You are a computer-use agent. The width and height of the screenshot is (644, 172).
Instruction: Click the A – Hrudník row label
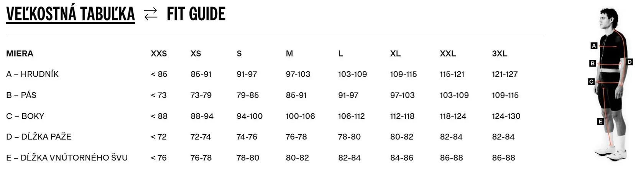pyautogui.click(x=33, y=74)
